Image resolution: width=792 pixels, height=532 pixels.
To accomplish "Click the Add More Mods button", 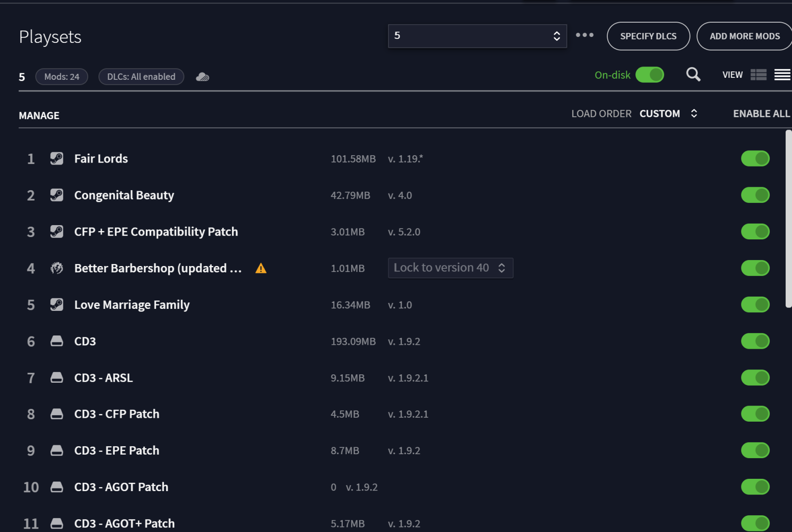I will (x=744, y=36).
